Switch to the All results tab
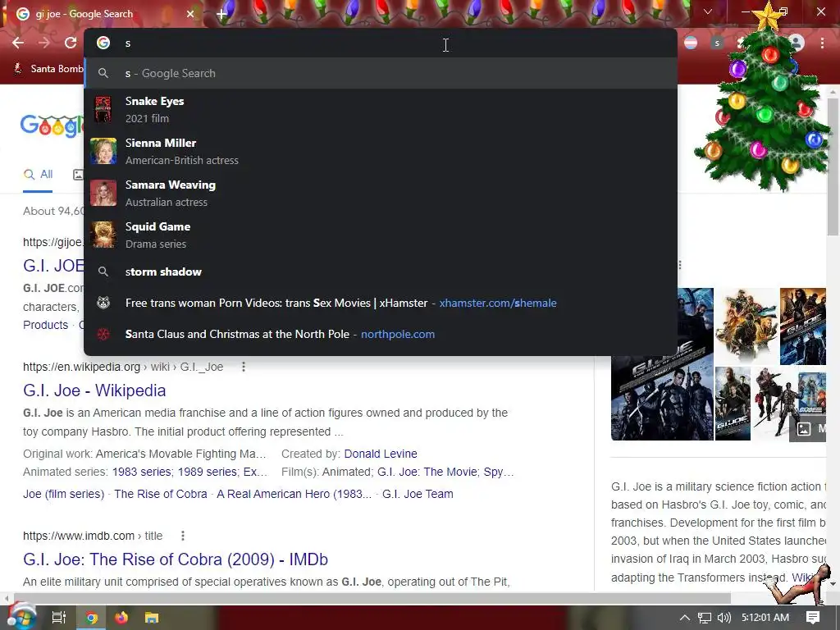The width and height of the screenshot is (840, 630). pyautogui.click(x=38, y=174)
